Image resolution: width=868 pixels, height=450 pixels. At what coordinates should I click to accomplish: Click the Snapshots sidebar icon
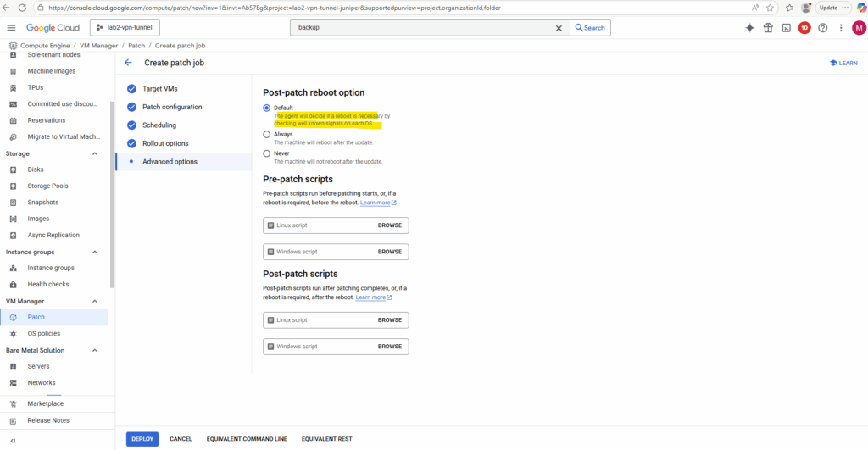14,203
